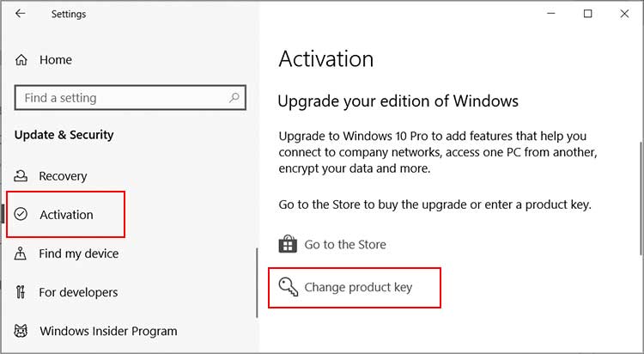
Task: Select Activation in the sidebar
Action: pyautogui.click(x=66, y=214)
